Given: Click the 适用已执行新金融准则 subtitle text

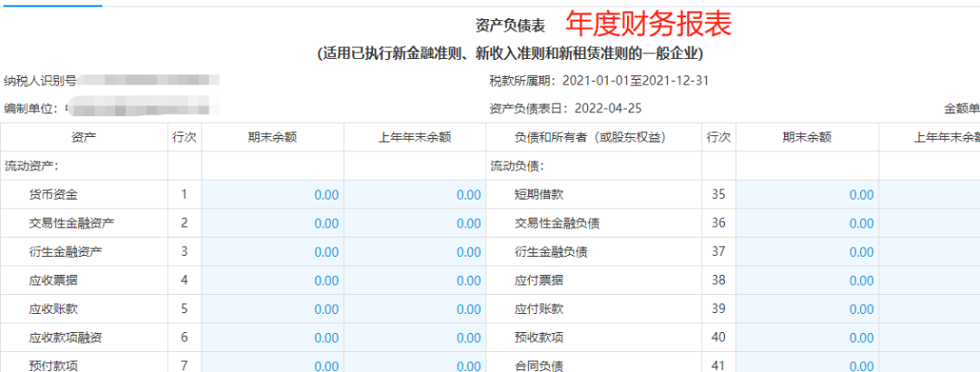Looking at the screenshot, I should (511, 54).
